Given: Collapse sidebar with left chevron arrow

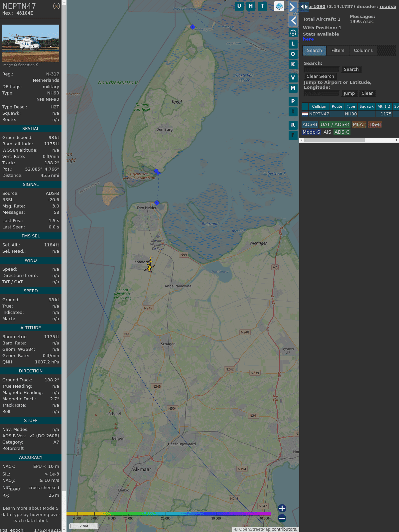Looking at the screenshot, I should point(293,21).
